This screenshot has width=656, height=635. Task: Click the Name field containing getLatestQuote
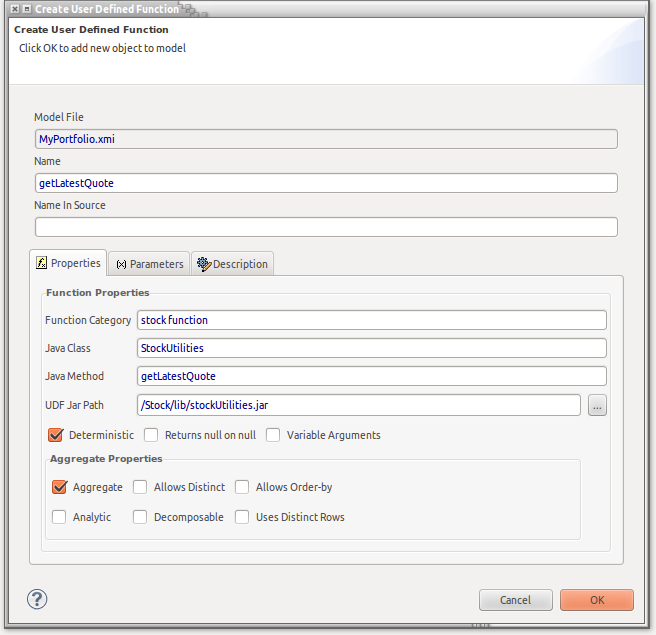[326, 183]
